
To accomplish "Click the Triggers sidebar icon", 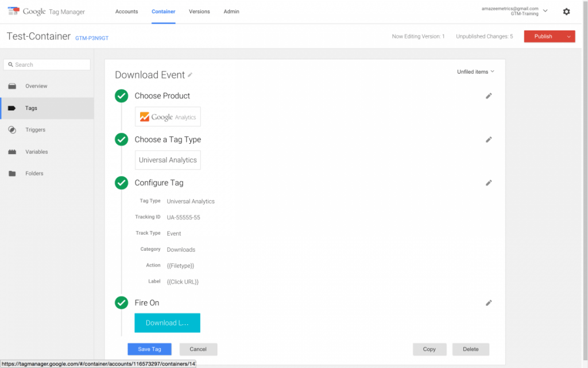I will coord(12,130).
